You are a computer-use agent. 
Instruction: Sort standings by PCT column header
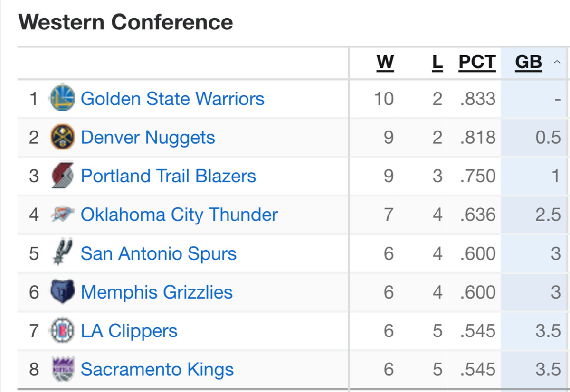(x=477, y=62)
